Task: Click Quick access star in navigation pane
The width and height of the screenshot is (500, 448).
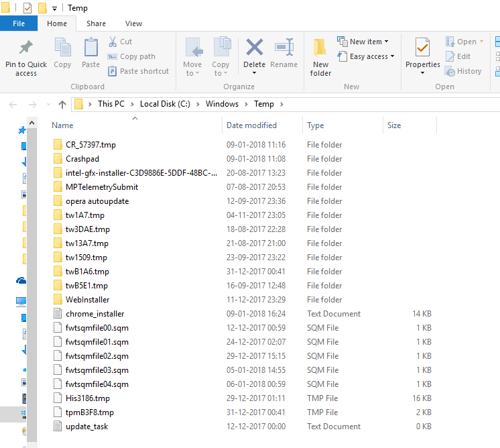Action: pos(21,130)
